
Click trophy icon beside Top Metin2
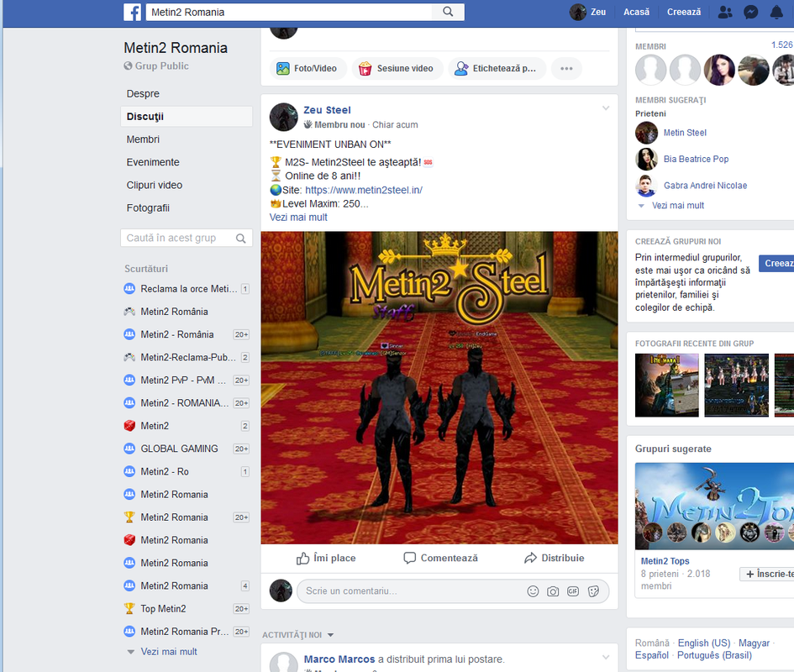click(x=129, y=609)
